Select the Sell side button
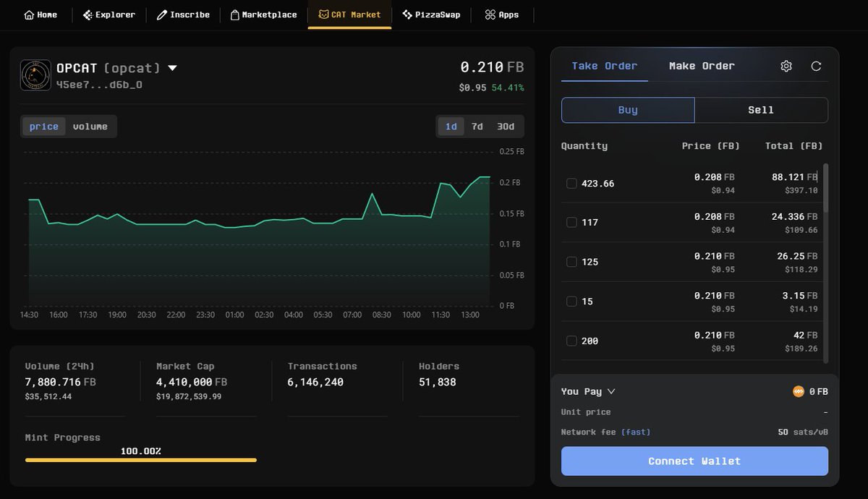 point(761,110)
